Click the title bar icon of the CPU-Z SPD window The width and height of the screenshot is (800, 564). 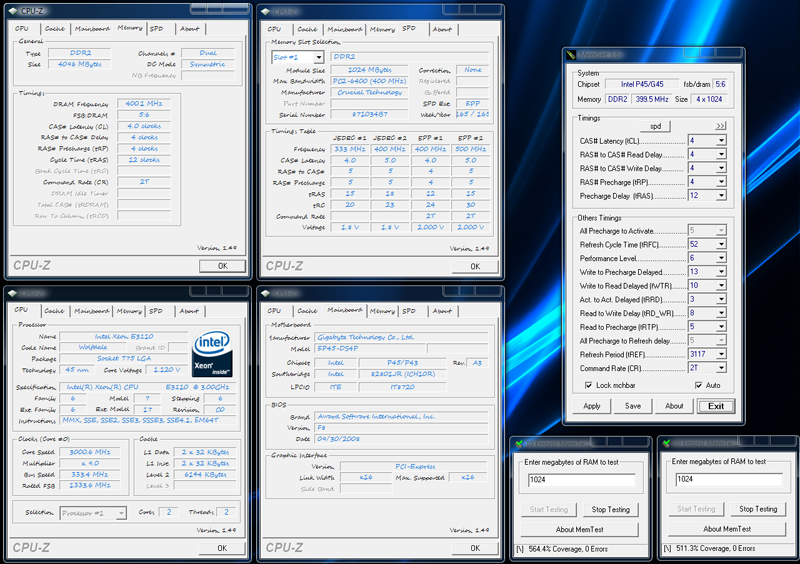click(265, 11)
